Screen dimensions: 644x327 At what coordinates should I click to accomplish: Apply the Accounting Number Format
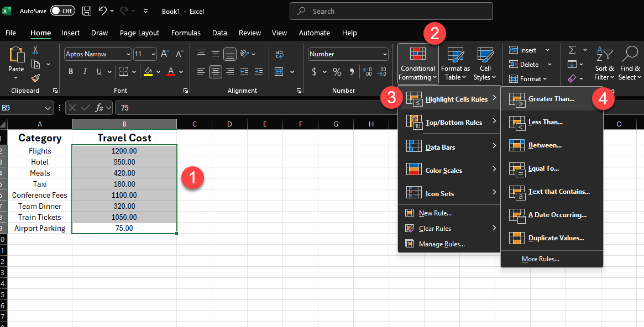pos(314,72)
